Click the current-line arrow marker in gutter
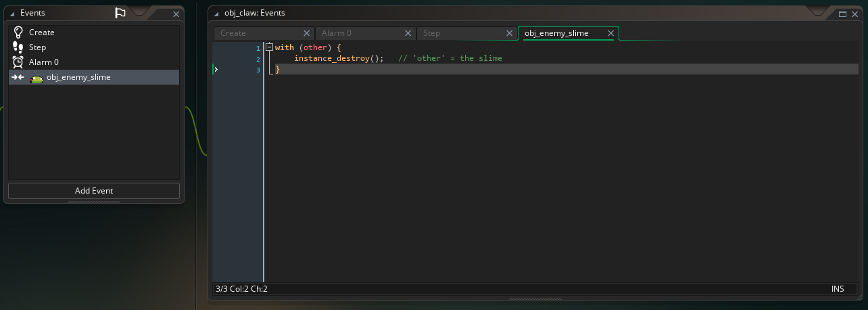Viewport: 868px width, 310px height. [216, 69]
